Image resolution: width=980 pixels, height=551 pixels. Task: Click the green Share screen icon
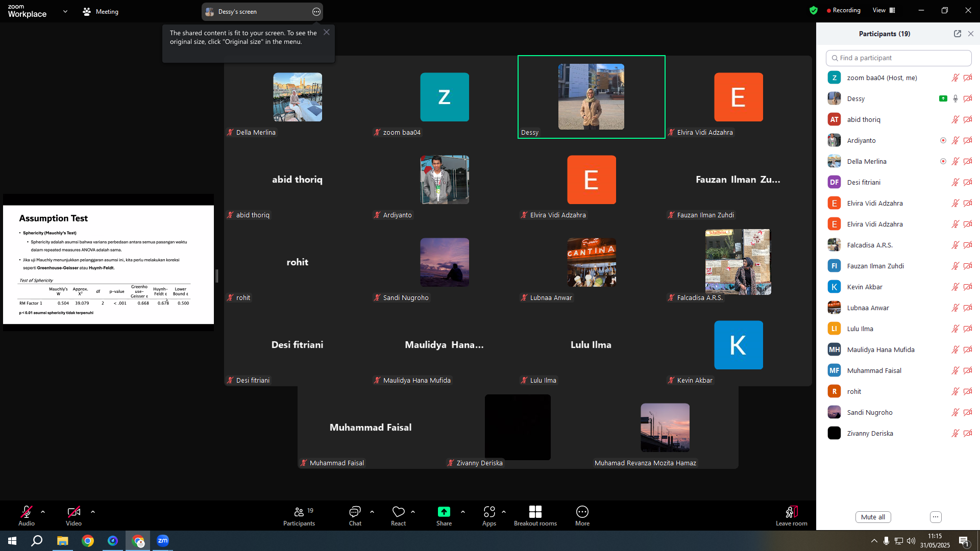pyautogui.click(x=444, y=512)
